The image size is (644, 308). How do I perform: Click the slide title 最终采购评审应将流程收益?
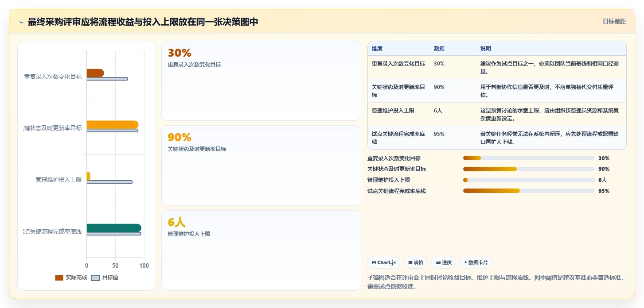[143, 22]
